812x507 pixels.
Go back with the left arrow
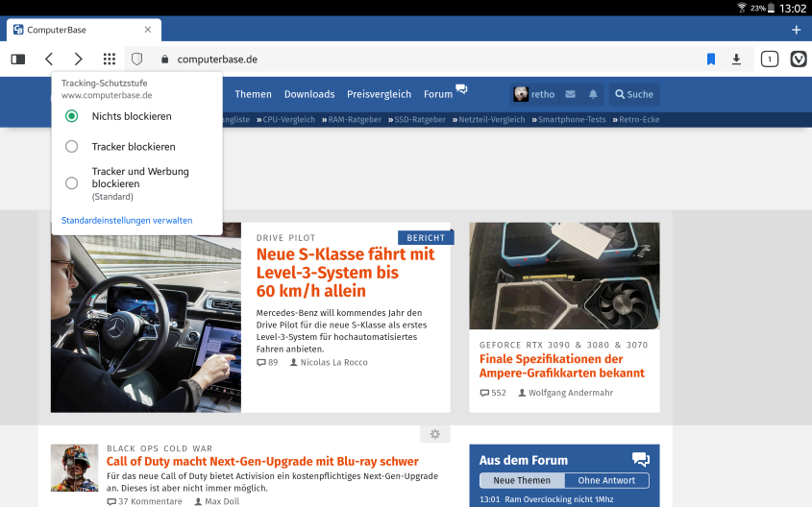[49, 59]
